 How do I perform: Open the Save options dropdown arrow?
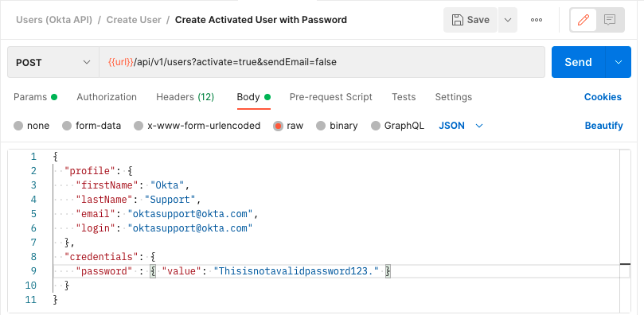click(508, 20)
